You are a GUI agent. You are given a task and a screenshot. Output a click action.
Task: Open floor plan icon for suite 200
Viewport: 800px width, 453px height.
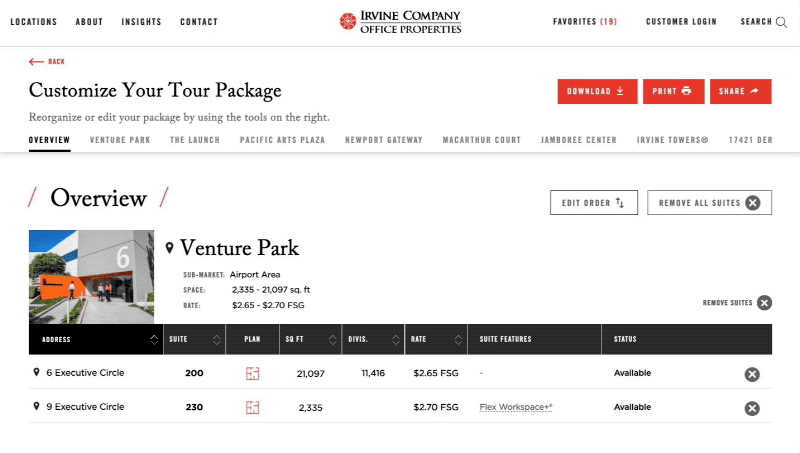[x=253, y=373]
